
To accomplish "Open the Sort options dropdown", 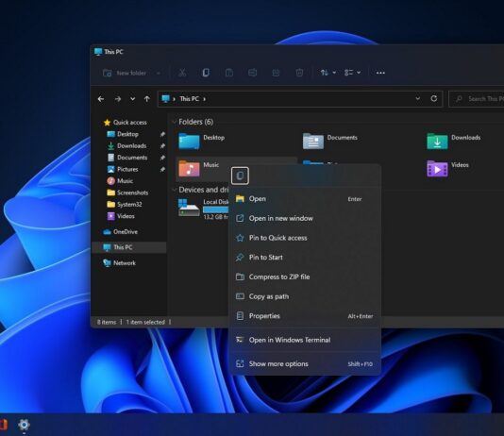I will [x=328, y=73].
